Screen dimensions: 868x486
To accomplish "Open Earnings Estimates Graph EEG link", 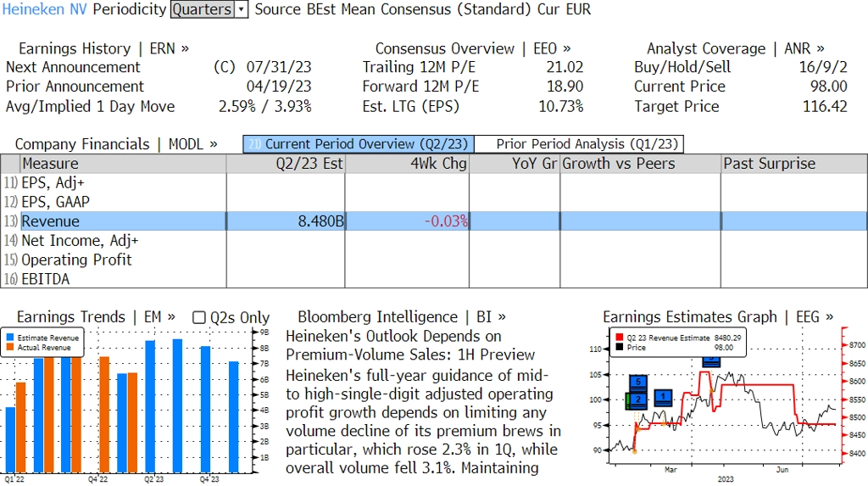I will (x=718, y=317).
